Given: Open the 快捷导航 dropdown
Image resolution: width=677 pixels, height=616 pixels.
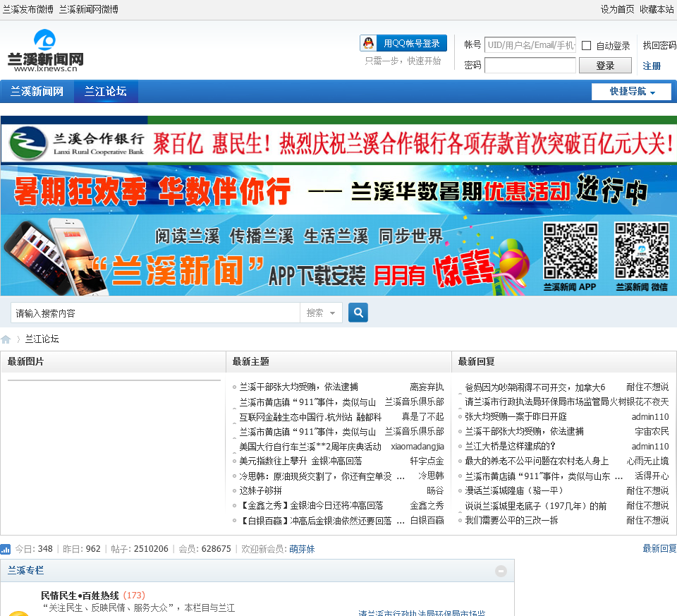Looking at the screenshot, I should click(x=632, y=92).
